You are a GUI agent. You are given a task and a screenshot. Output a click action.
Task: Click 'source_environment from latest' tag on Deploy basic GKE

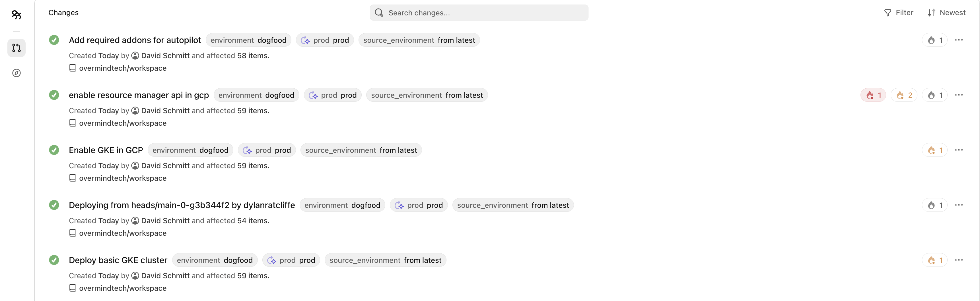(385, 260)
